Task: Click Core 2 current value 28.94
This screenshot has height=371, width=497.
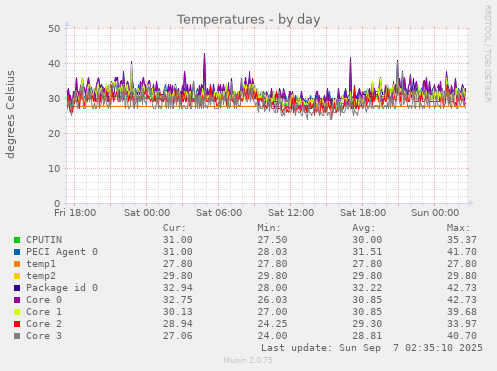Action: coord(178,324)
